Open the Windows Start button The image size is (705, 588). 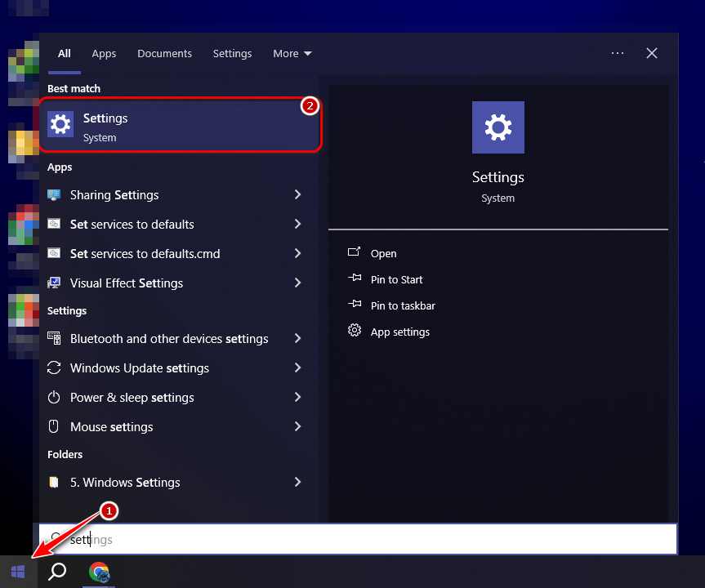click(18, 572)
